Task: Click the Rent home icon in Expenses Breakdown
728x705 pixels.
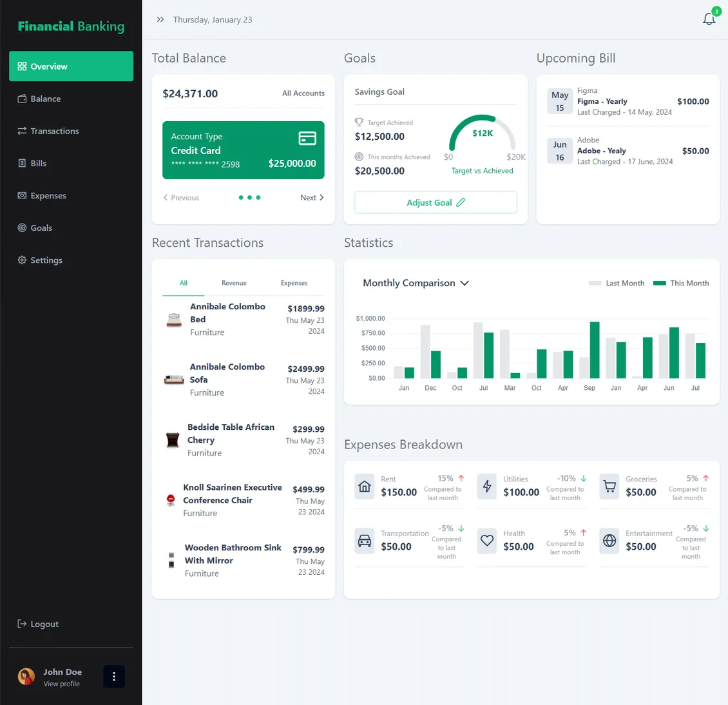Action: 364,487
